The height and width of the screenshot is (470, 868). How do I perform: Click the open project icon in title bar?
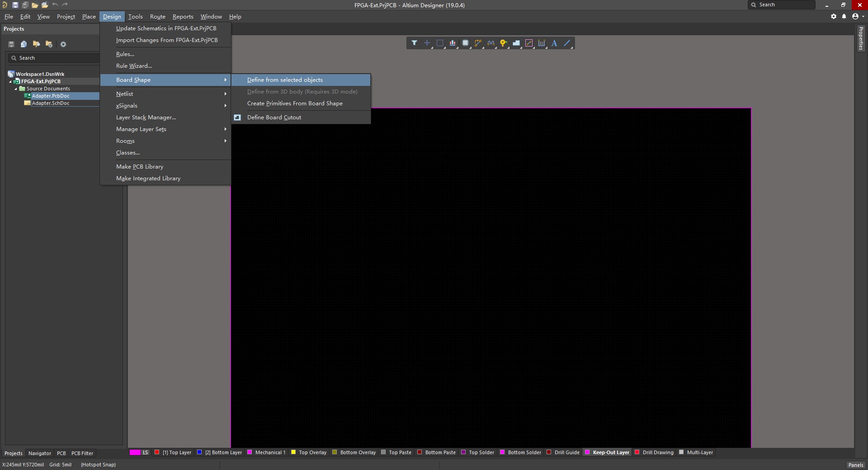(45, 5)
